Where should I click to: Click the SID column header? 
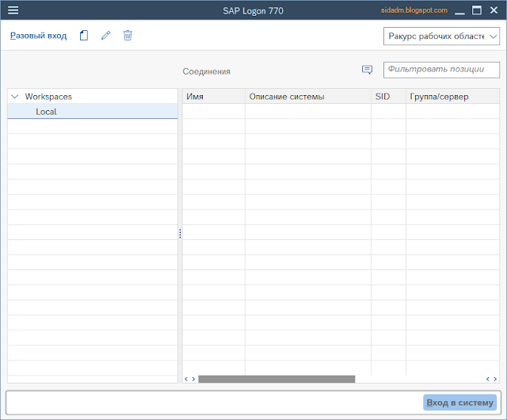click(388, 97)
